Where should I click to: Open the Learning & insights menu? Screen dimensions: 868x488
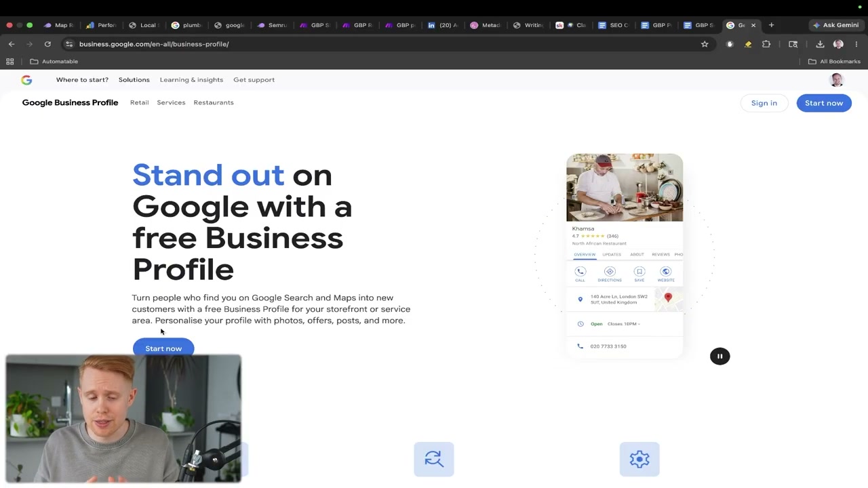pyautogui.click(x=191, y=80)
